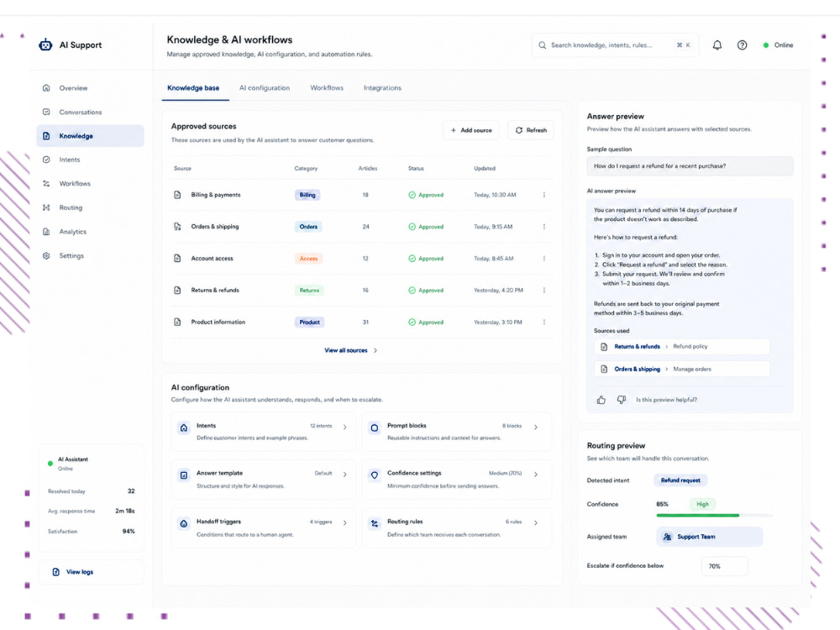Click the escalate confidence 70% field

[724, 566]
